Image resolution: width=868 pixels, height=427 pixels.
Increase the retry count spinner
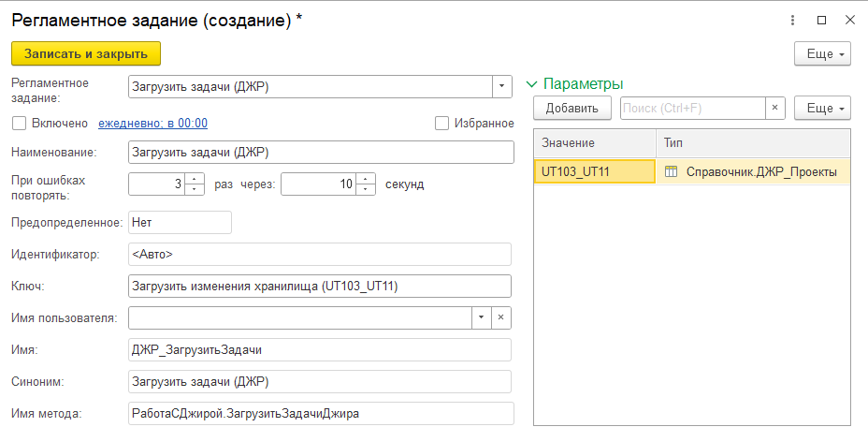pos(195,178)
